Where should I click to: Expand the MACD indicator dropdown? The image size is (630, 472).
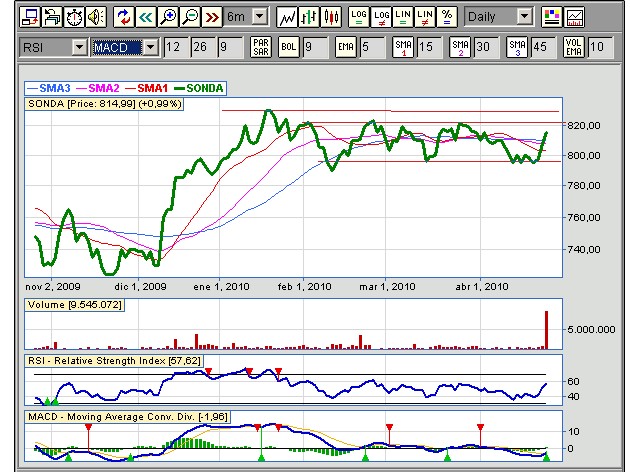tap(150, 47)
